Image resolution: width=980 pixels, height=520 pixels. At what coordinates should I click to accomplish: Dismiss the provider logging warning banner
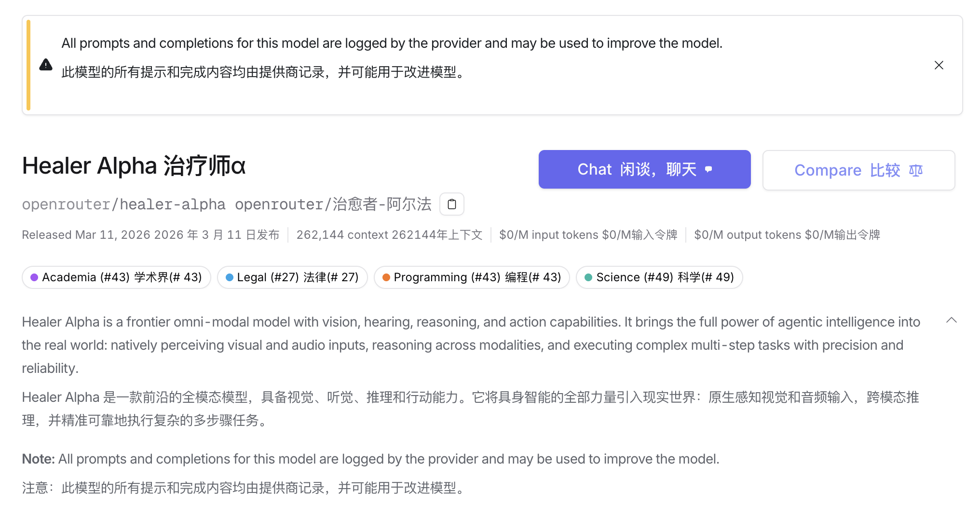tap(939, 65)
